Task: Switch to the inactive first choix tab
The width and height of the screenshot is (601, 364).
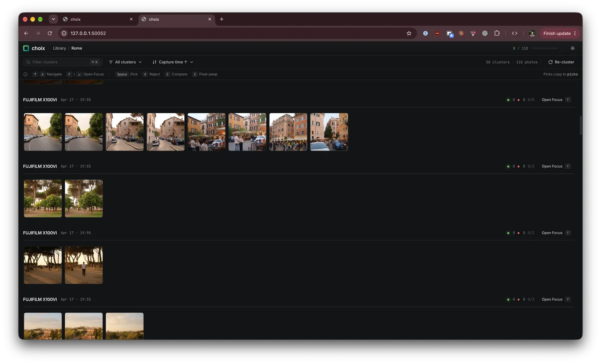Action: click(x=98, y=19)
